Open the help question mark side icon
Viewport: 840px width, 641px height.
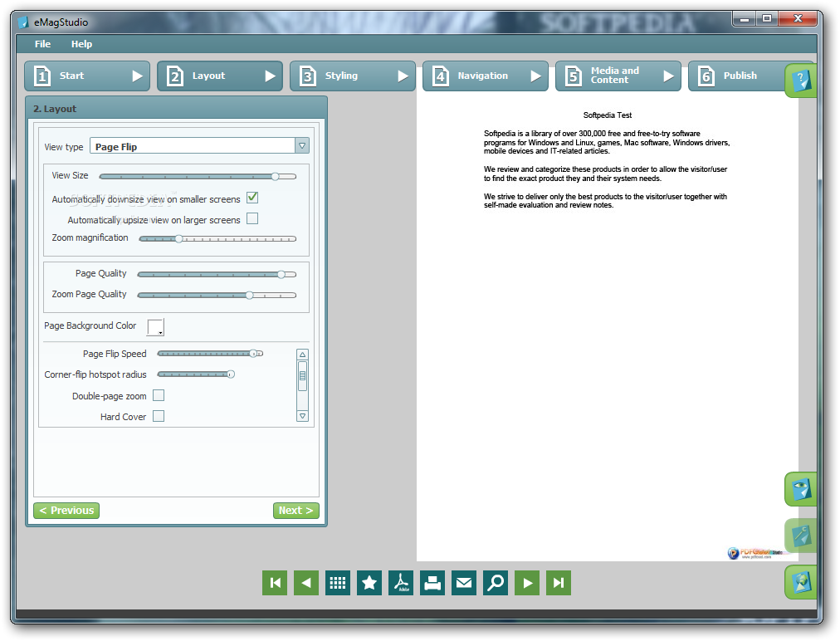coord(801,81)
